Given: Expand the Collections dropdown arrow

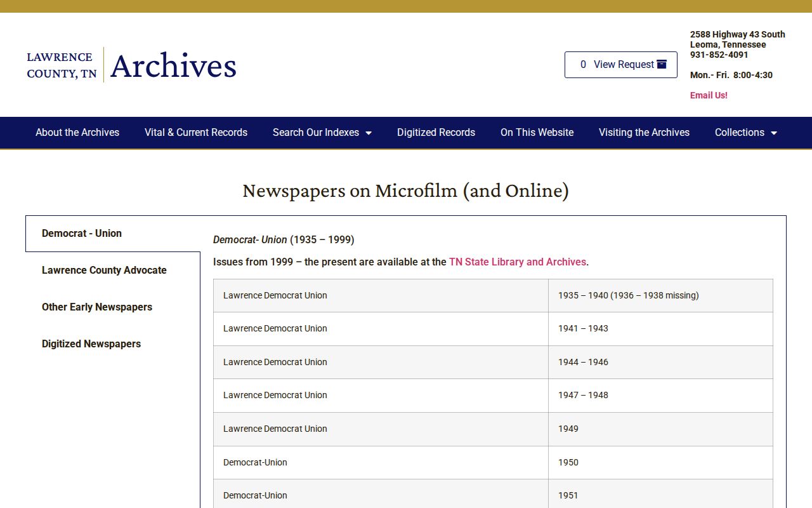Looking at the screenshot, I should [773, 133].
